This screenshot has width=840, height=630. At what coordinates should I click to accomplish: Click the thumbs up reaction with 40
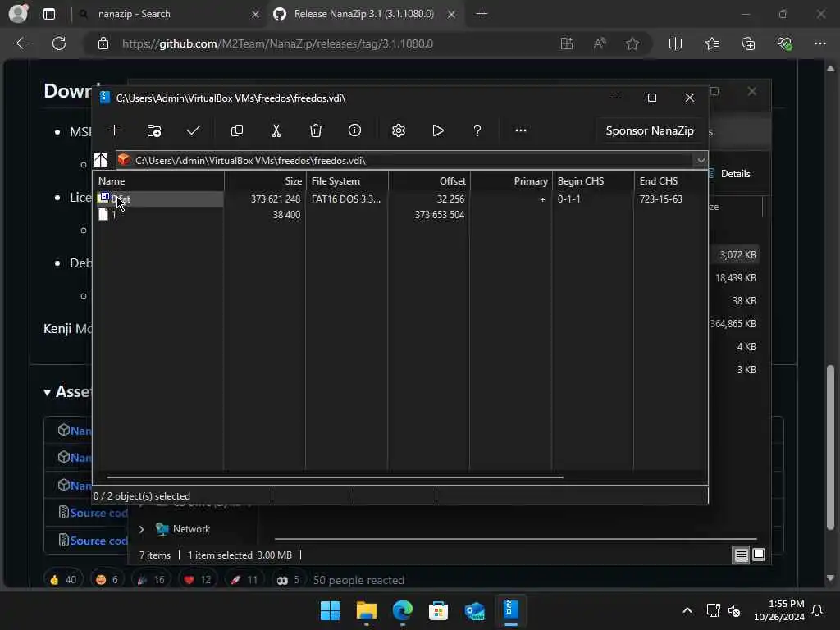63,580
